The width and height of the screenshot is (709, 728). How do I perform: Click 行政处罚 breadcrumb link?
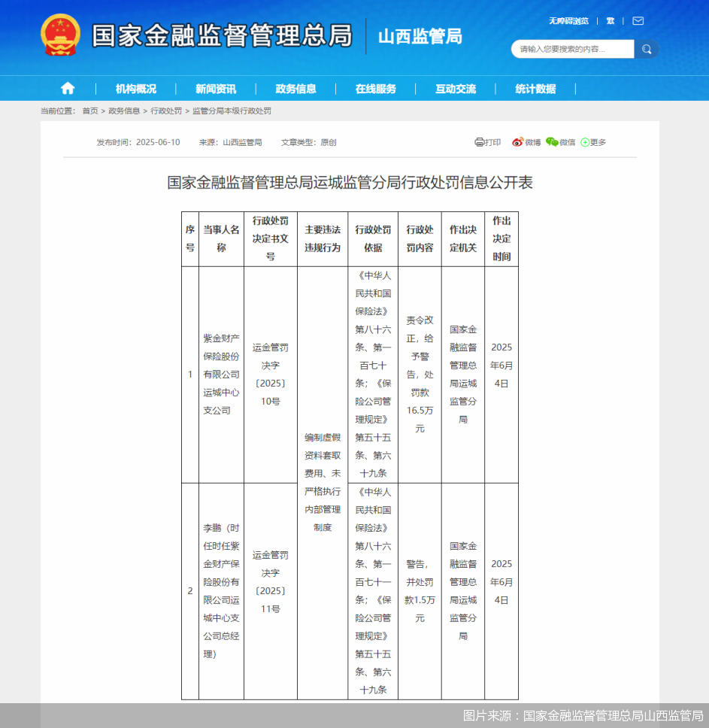click(166, 111)
